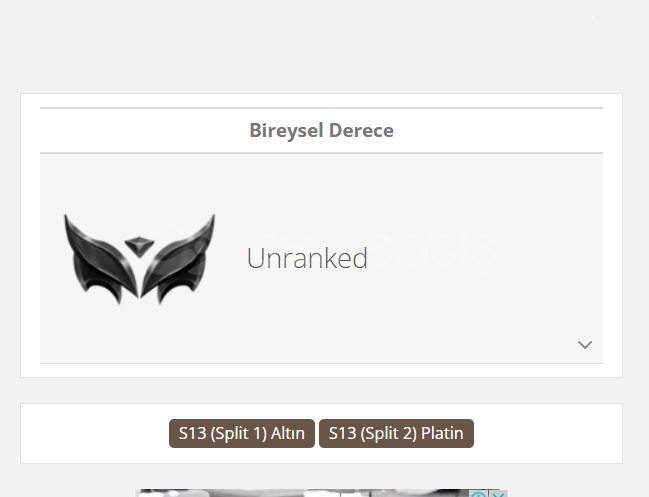Screen dimensions: 649x497
Task: Open the ad info icon on banner
Action: tap(478, 494)
